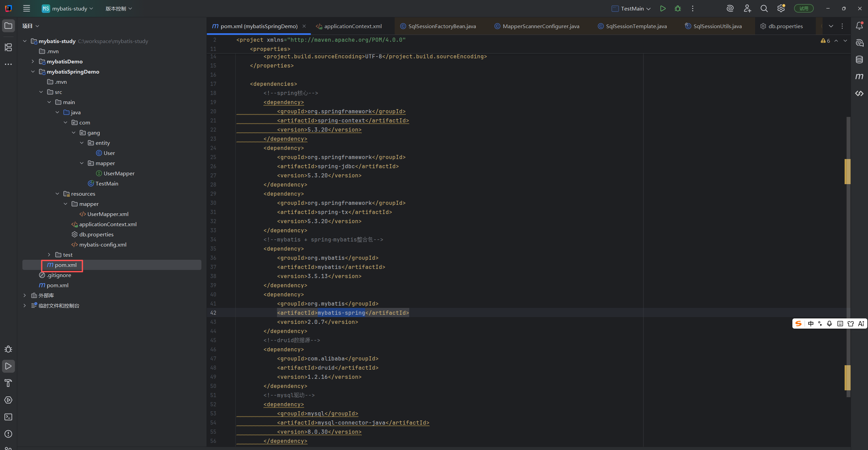
Task: Open the AI assistant swirl icon
Action: (730, 8)
